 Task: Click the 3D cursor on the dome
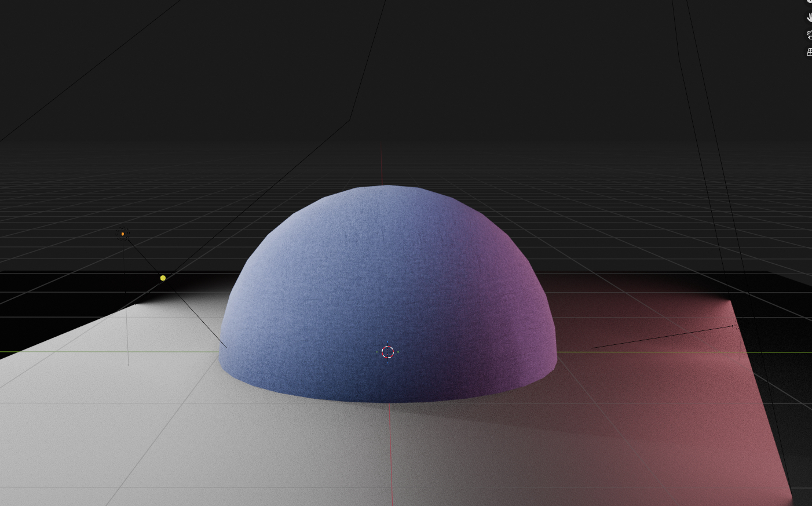click(388, 352)
